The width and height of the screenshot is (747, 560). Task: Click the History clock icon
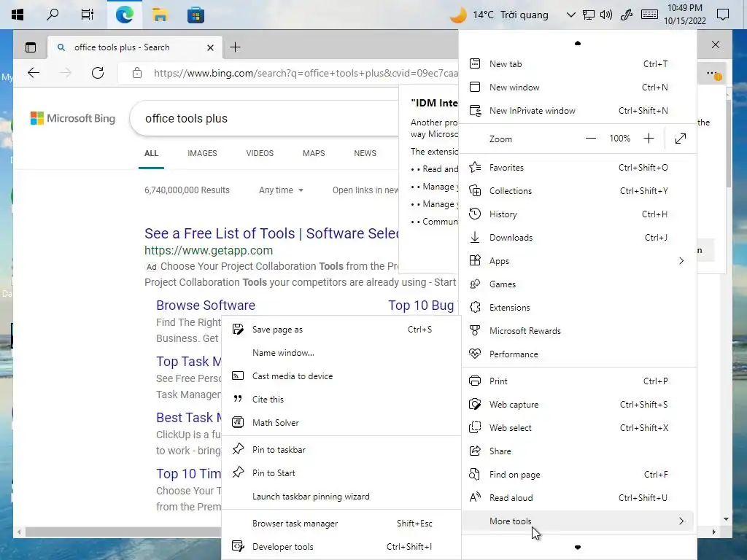(475, 214)
